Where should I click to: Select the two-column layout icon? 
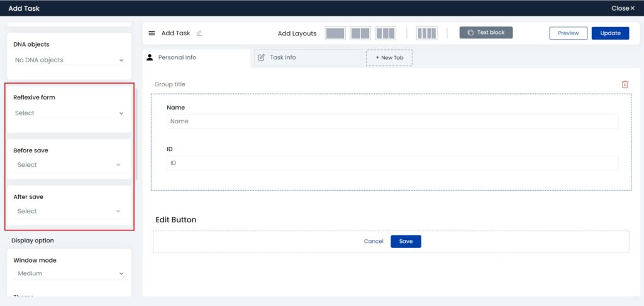(360, 33)
